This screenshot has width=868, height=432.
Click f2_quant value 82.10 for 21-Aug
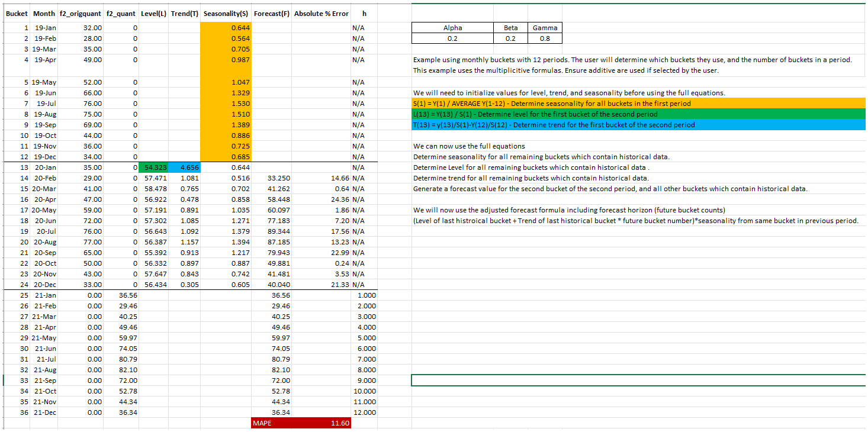click(x=121, y=370)
